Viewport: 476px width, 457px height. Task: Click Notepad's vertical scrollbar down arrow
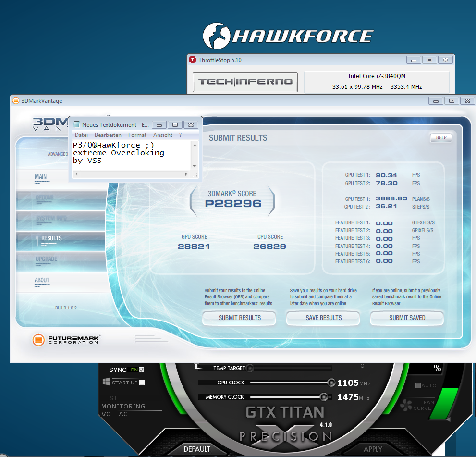195,166
